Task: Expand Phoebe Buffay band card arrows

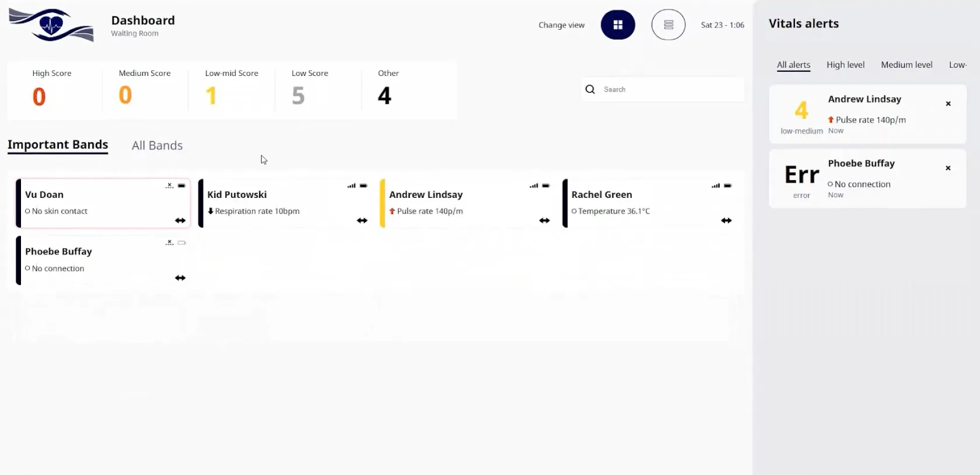Action: tap(180, 278)
